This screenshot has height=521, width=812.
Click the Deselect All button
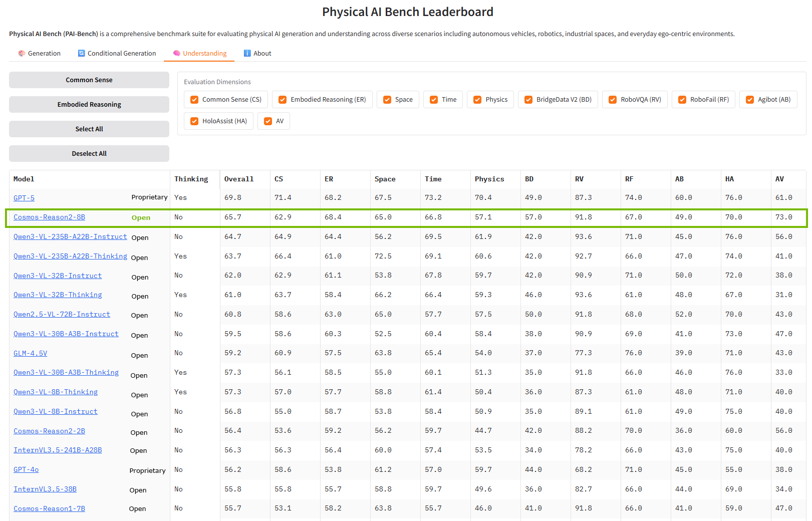point(89,153)
